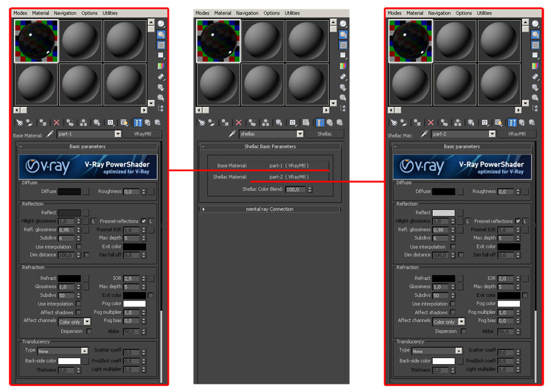Click light gray Reflect color swatch, right panel

443,212
